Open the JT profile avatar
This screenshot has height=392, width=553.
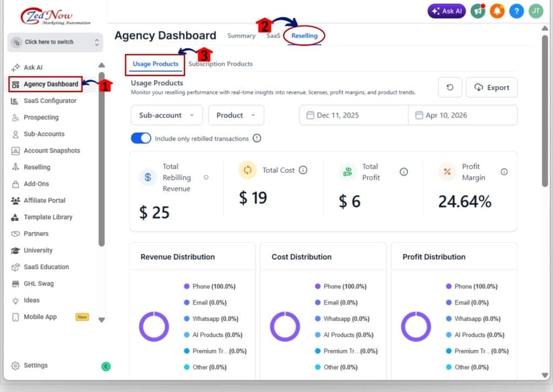pos(535,11)
